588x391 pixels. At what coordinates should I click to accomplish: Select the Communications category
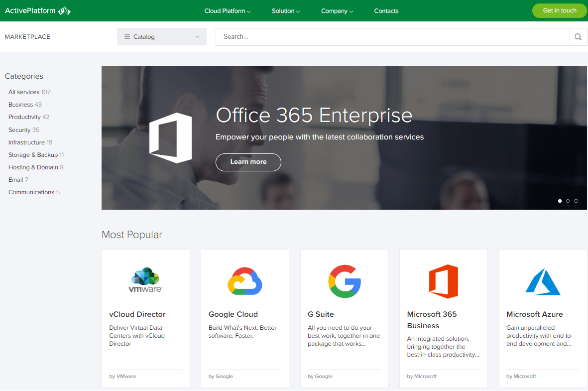coord(34,192)
